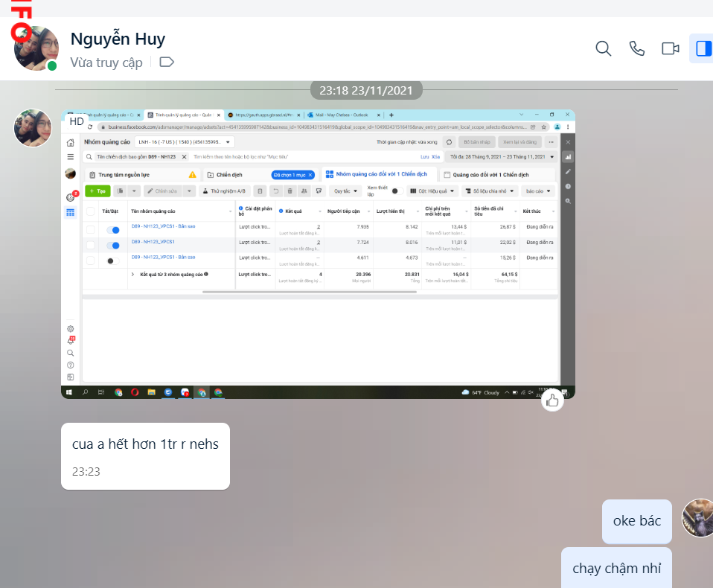The height and width of the screenshot is (588, 713).
Task: Open the Cột: Hiệu quả columns dropdown
Action: pyautogui.click(x=432, y=191)
